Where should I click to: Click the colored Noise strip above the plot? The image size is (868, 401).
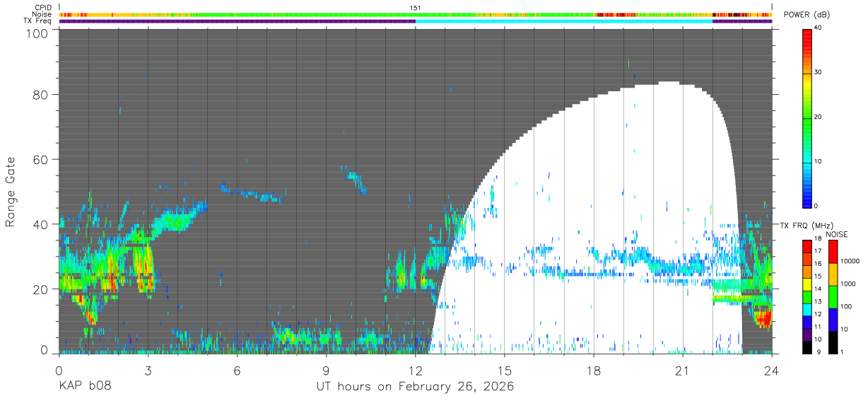pos(416,14)
